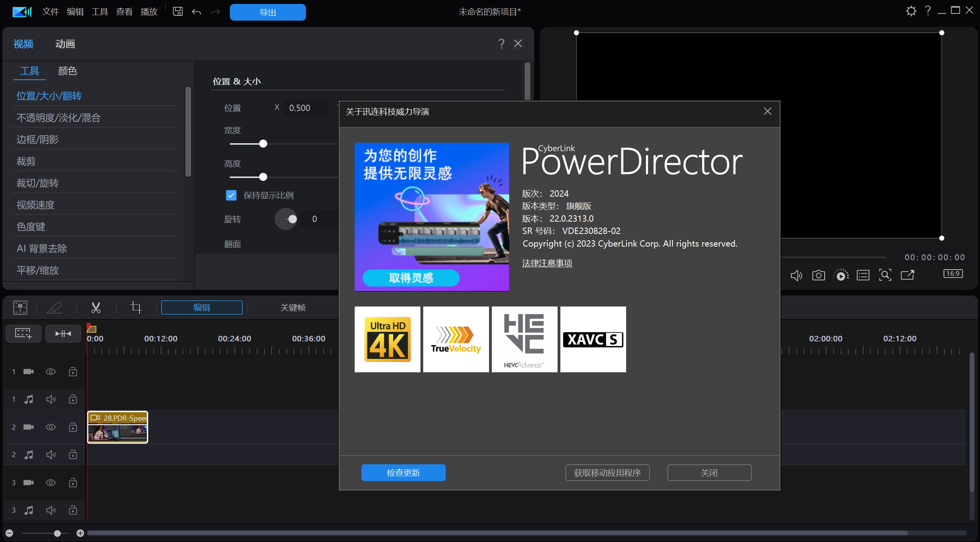This screenshot has height=542, width=980.
Task: Switch to 动画 tab
Action: point(65,44)
